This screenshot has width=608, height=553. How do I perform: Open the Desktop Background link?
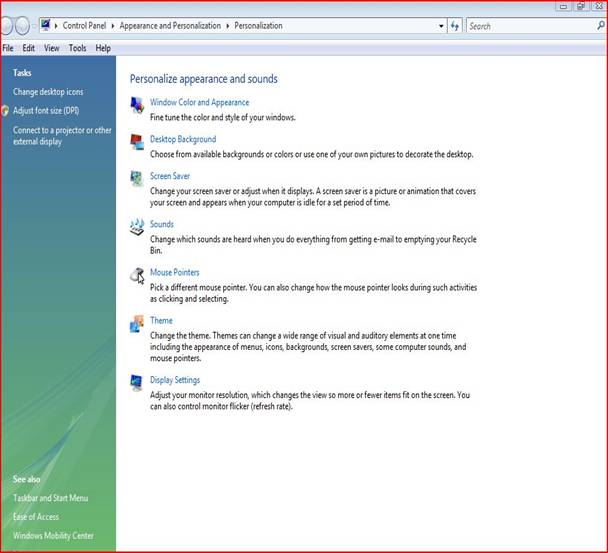point(183,139)
